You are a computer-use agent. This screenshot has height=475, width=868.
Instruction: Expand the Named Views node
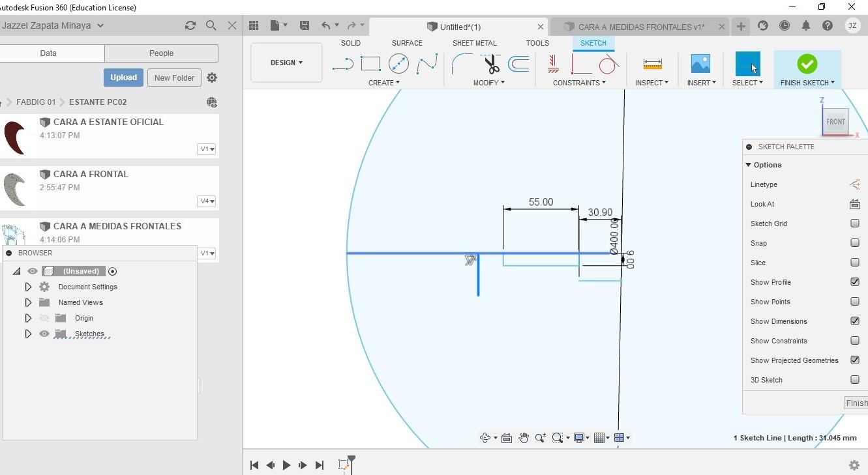[28, 302]
